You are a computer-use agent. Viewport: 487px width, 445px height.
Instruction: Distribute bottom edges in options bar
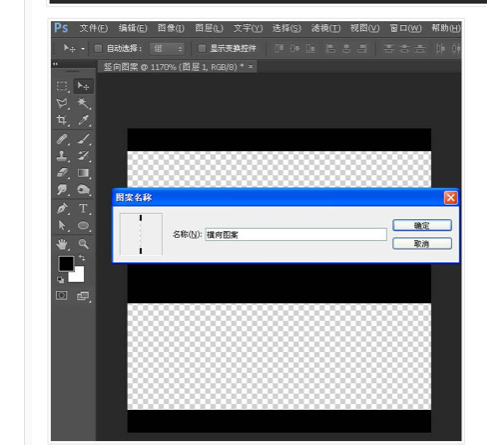click(x=420, y=49)
